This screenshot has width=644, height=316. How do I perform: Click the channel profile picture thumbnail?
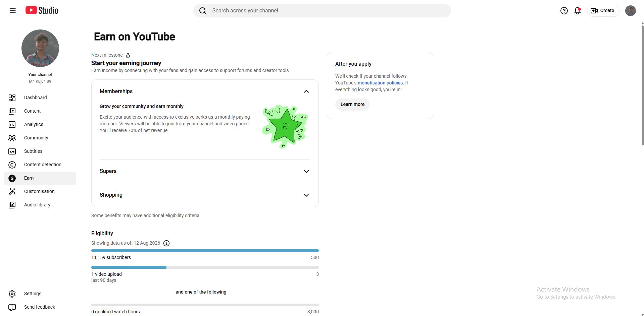(x=40, y=48)
